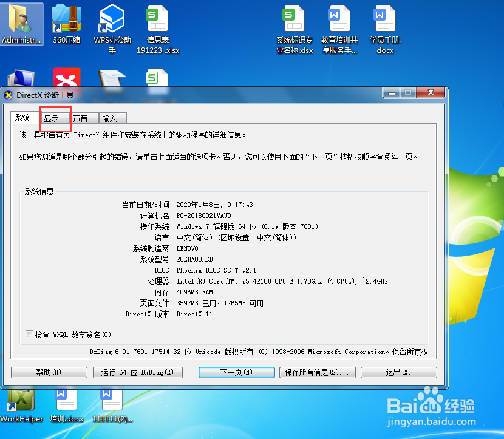Open WorkHelper Excel shortcut icon
Image resolution: width=504 pixels, height=439 pixels.
coord(21,406)
